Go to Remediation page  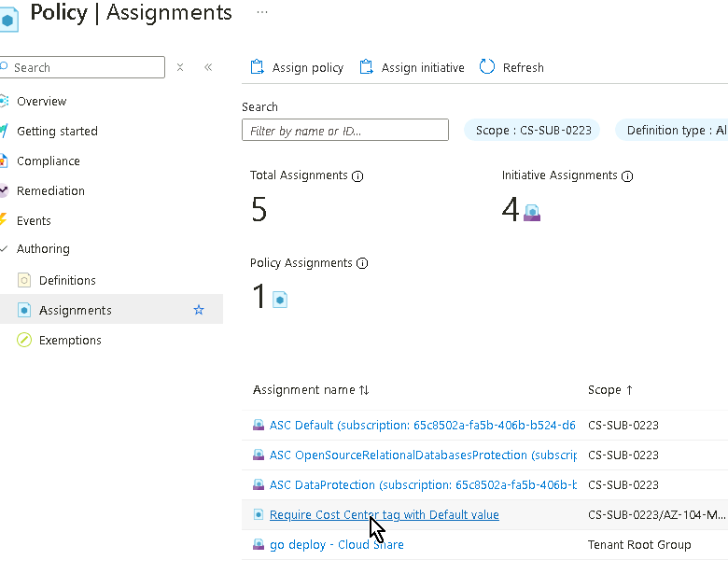(x=50, y=190)
